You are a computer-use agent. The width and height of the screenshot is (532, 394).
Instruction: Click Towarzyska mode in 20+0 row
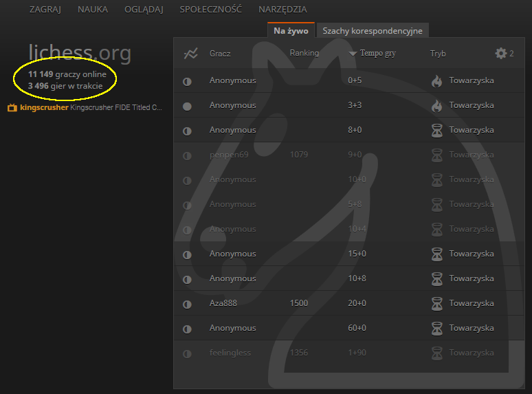[472, 303]
